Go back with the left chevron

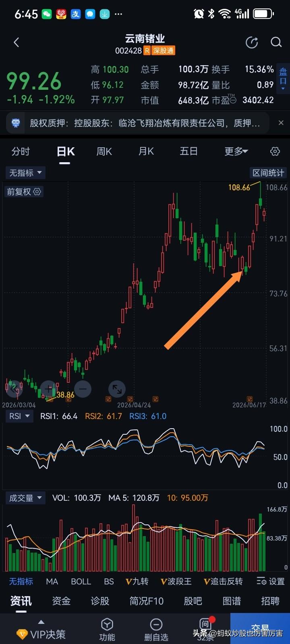point(17,42)
